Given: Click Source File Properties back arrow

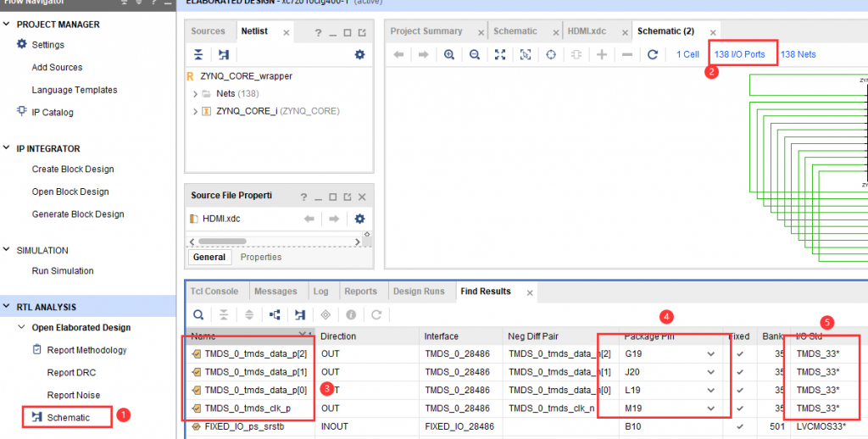Looking at the screenshot, I should [309, 219].
